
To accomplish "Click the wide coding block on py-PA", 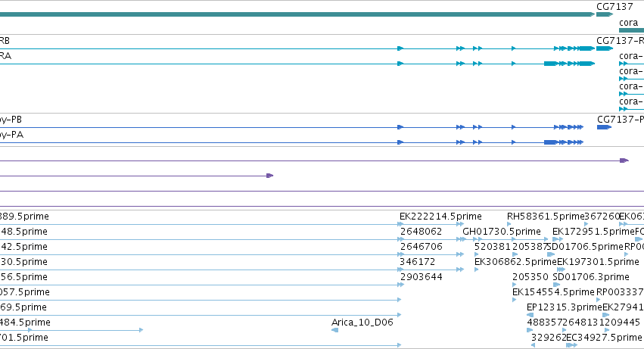I will click(x=550, y=142).
